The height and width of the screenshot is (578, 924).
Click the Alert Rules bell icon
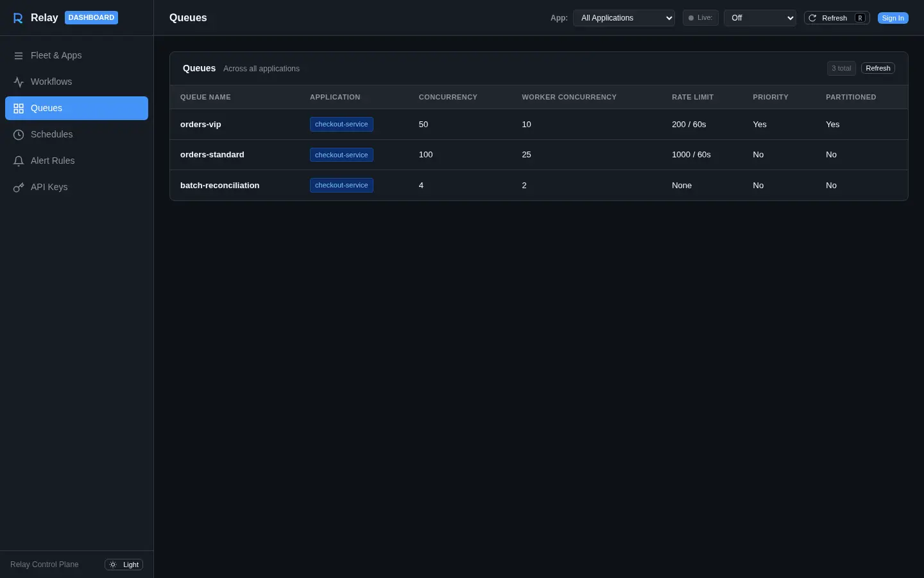pyautogui.click(x=19, y=161)
